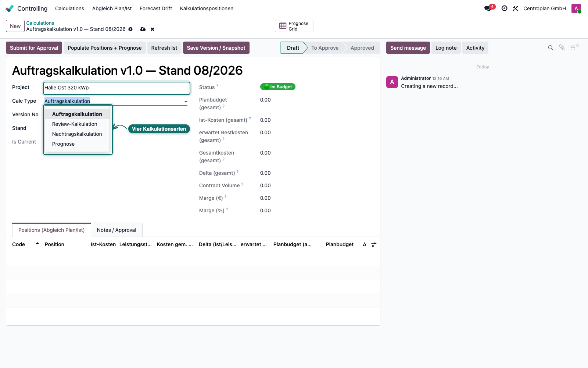Select Auftragskalkulation option in dropdown

point(77,114)
